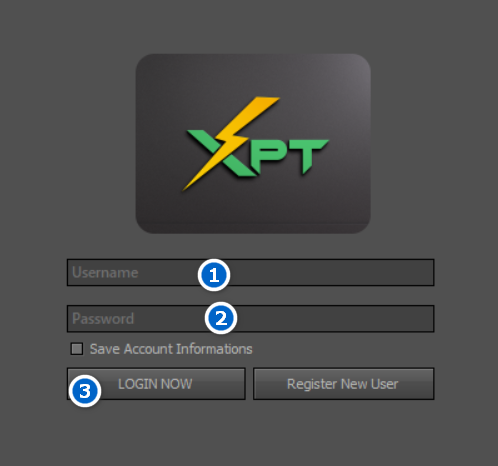Click the "Save Account Informations" label text
This screenshot has width=498, height=466.
[x=171, y=349]
